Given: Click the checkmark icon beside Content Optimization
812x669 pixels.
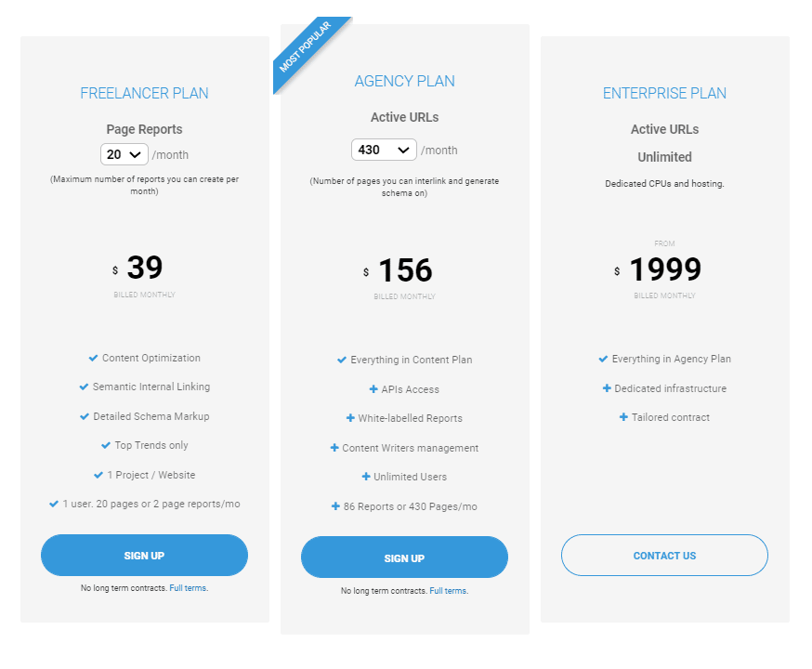Looking at the screenshot, I should click(x=93, y=358).
